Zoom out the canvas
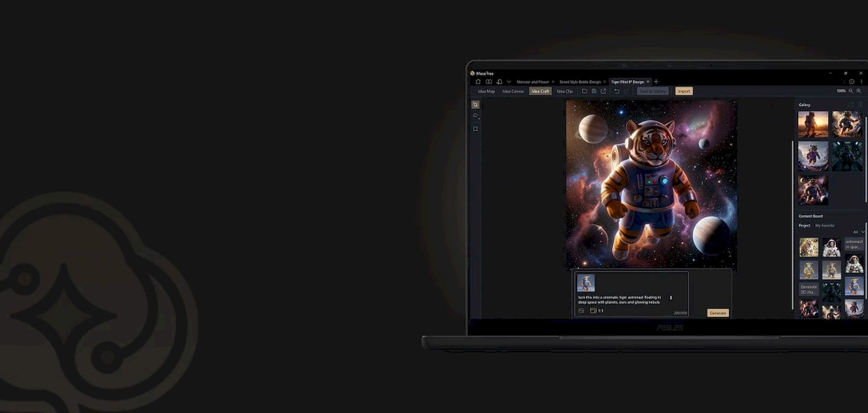The width and height of the screenshot is (868, 413). pyautogui.click(x=851, y=91)
